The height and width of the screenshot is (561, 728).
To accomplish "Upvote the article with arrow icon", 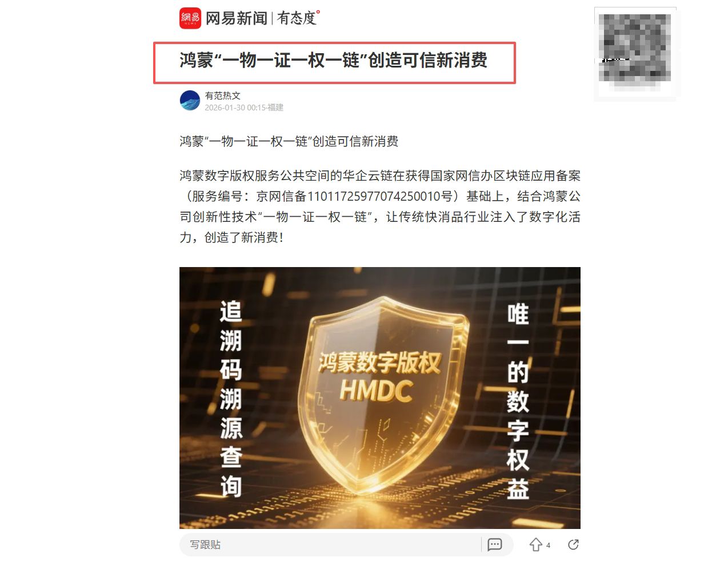I will 535,545.
